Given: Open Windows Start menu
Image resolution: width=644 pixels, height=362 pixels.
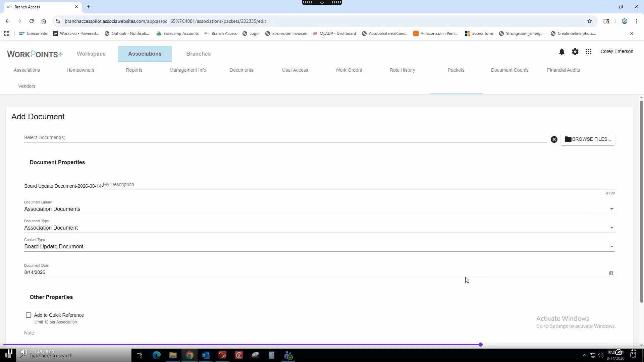Looking at the screenshot, I should pyautogui.click(x=8, y=355).
